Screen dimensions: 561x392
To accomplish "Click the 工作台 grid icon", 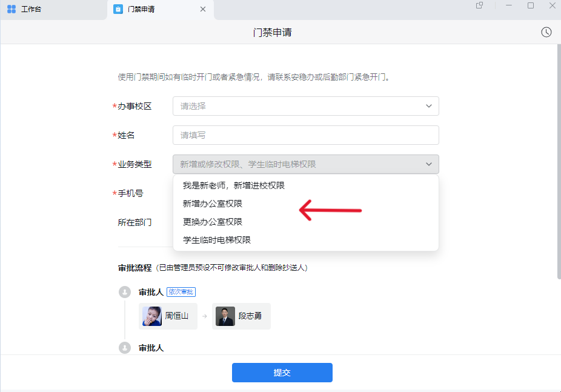I will [x=12, y=9].
